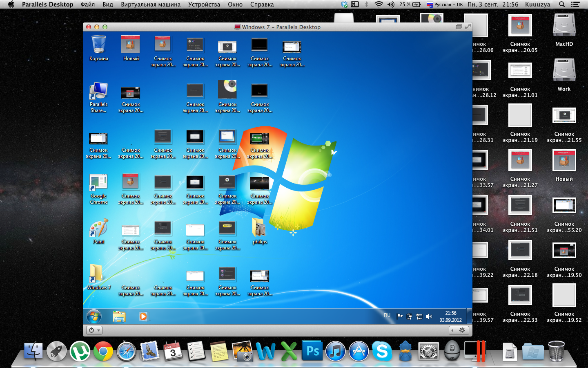This screenshot has height=368, width=588.
Task: Click the Kuuuzya user name in menu bar
Action: [537, 4]
